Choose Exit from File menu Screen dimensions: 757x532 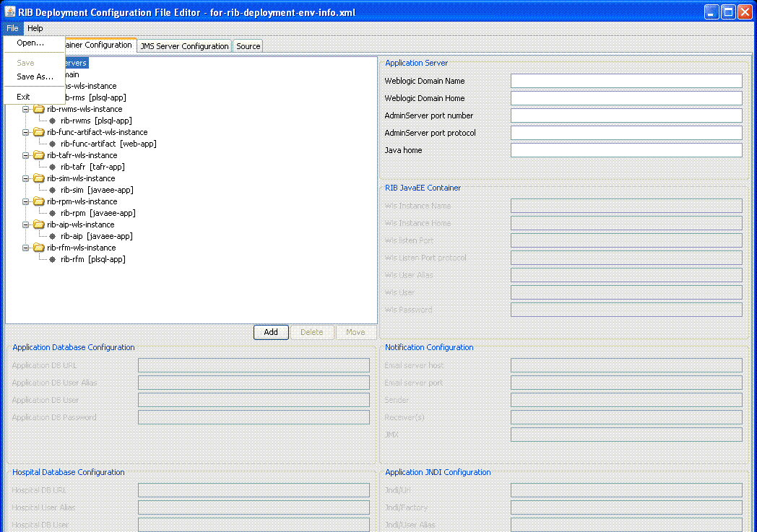coord(23,97)
